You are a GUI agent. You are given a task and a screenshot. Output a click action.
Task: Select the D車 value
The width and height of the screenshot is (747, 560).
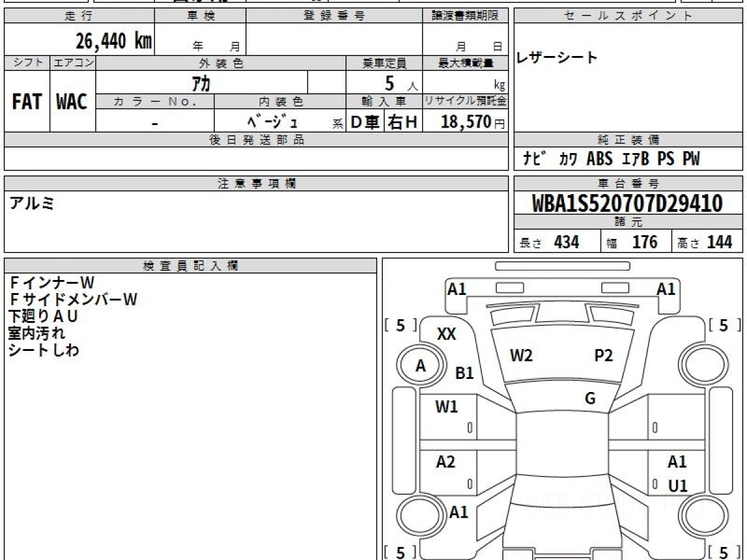point(365,123)
